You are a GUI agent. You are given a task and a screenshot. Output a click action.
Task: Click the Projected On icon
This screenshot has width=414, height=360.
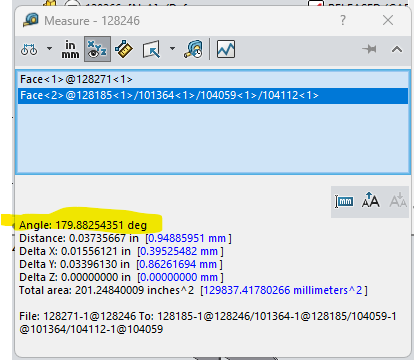[151, 50]
